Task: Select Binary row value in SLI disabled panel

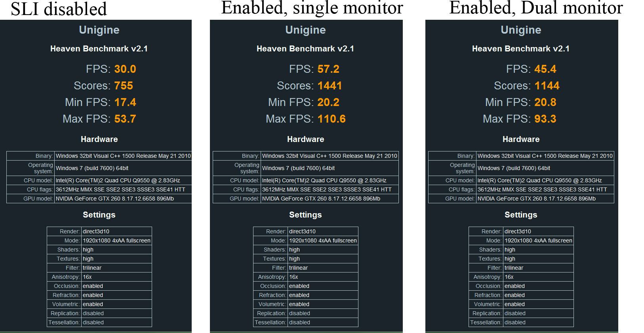Action: point(123,156)
